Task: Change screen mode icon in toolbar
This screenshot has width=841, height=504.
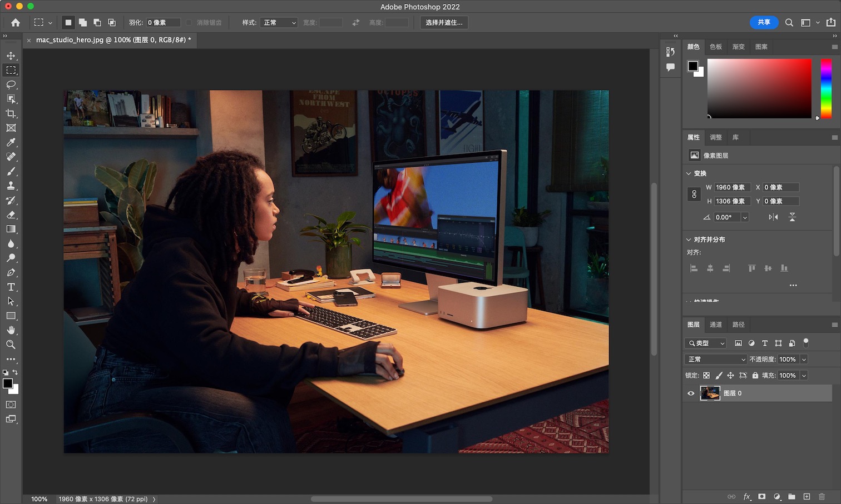Action: tap(11, 419)
